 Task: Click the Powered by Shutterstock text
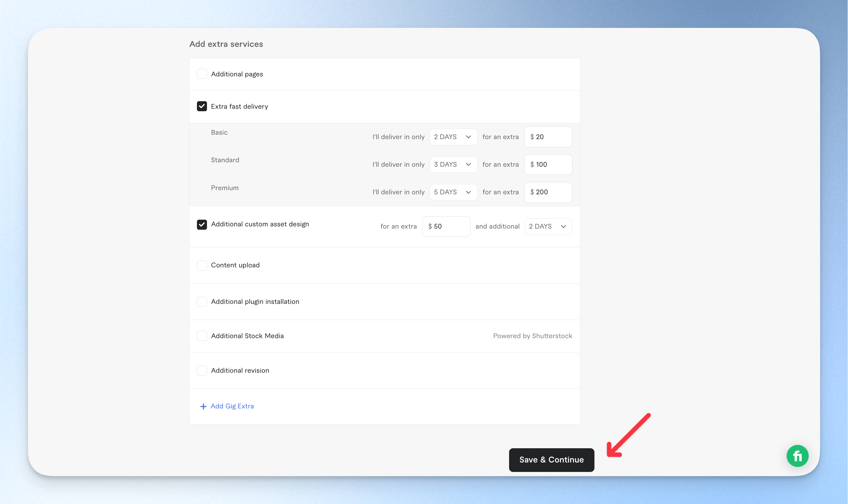(x=533, y=336)
